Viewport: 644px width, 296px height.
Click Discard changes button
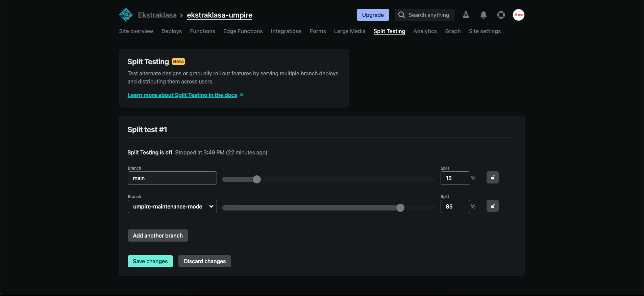(205, 261)
